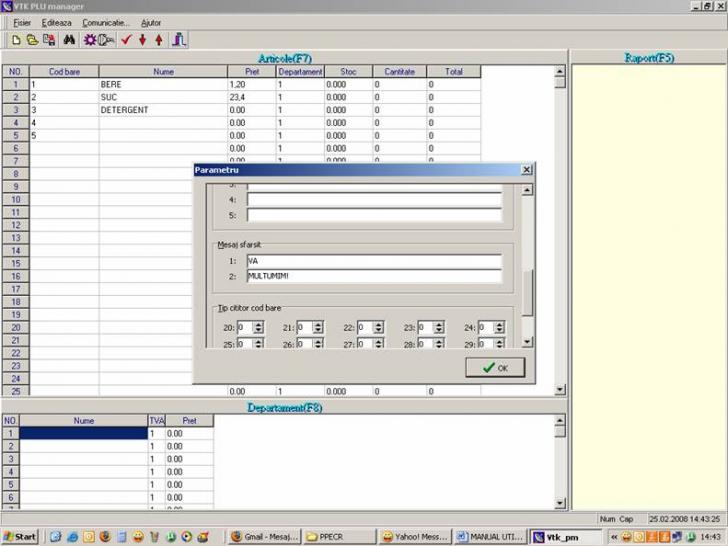Increase value of spinner 21
This screenshot has width=728, height=546.
(318, 325)
